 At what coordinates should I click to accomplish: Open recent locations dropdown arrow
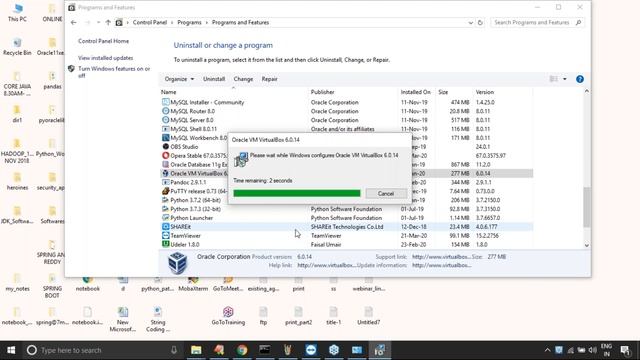click(x=98, y=22)
